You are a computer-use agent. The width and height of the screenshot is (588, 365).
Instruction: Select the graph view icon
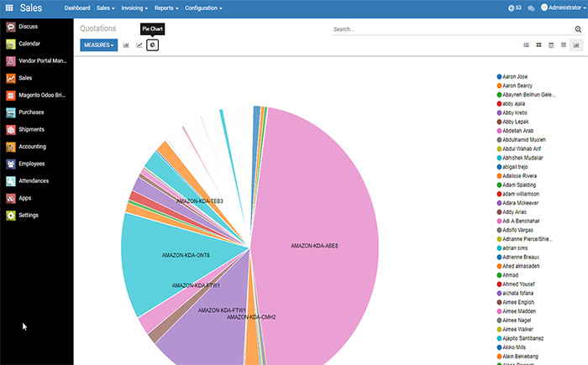576,45
